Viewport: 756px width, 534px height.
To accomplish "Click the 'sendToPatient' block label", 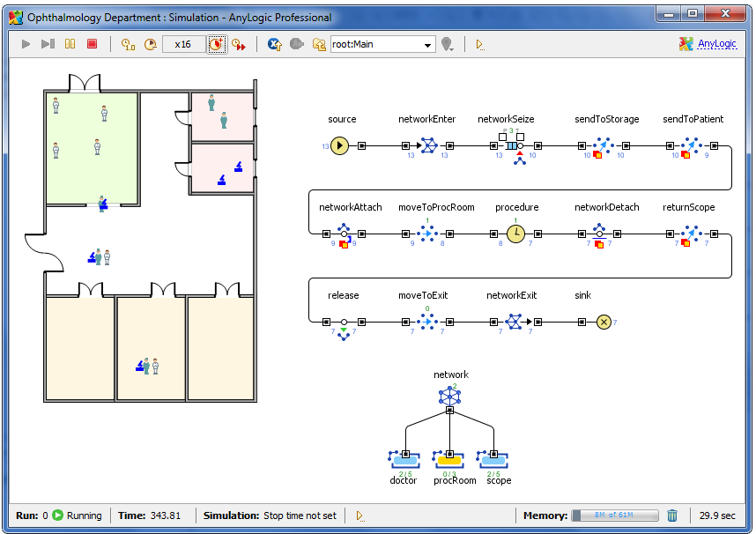I will [693, 119].
